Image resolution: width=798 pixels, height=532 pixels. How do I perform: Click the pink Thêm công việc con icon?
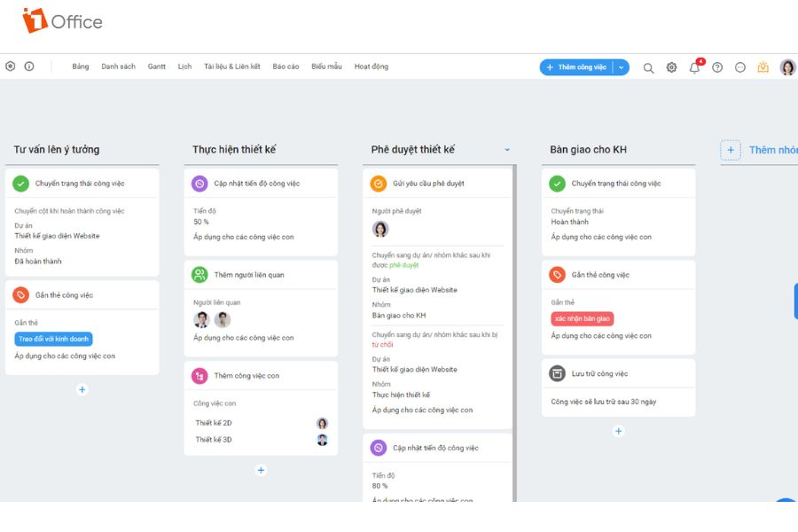pos(199,376)
